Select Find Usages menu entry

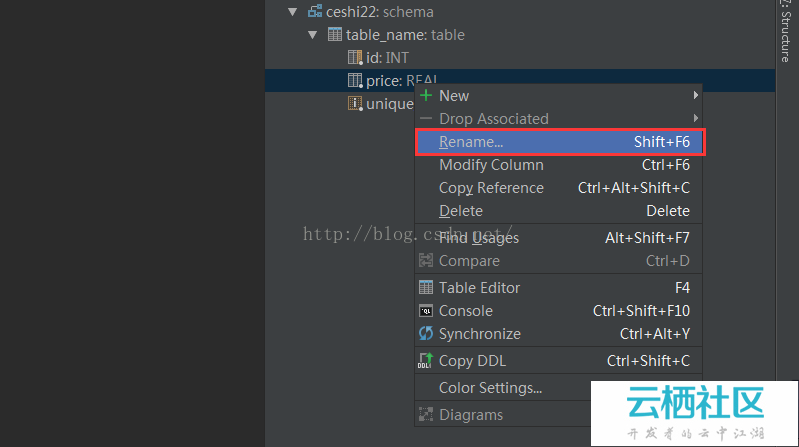coord(558,238)
